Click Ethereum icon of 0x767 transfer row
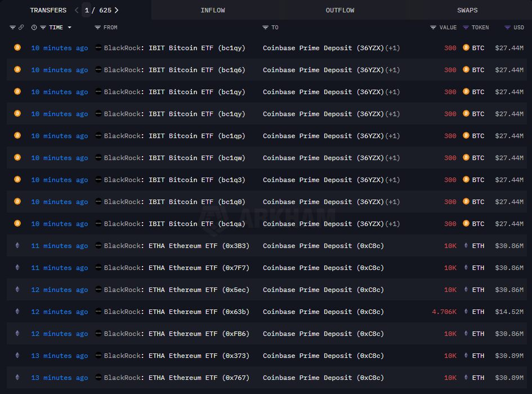 click(x=17, y=377)
